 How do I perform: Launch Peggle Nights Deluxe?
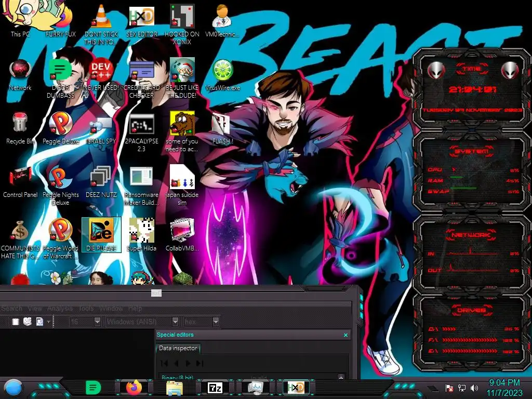coord(60,185)
